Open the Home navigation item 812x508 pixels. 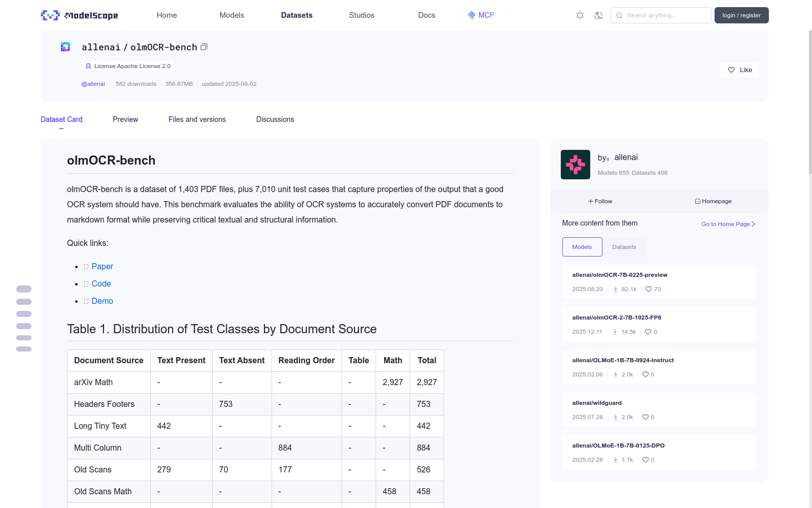[x=167, y=15]
